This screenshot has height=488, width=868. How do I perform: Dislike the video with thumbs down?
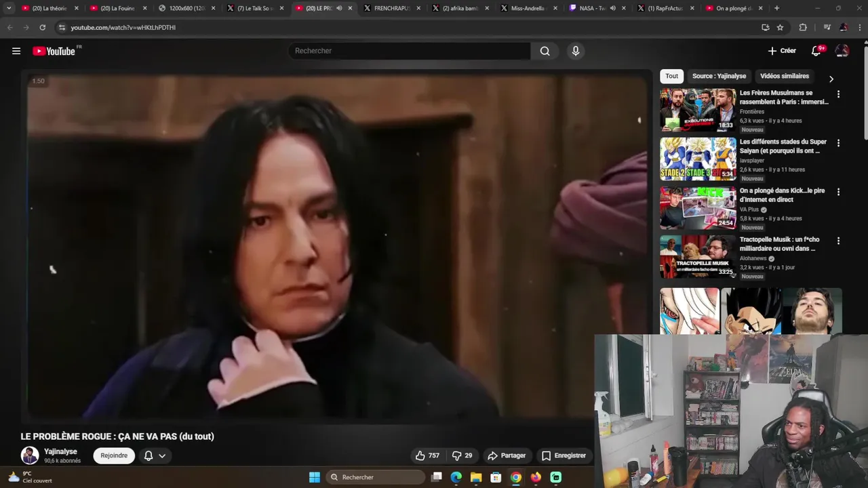click(x=462, y=455)
